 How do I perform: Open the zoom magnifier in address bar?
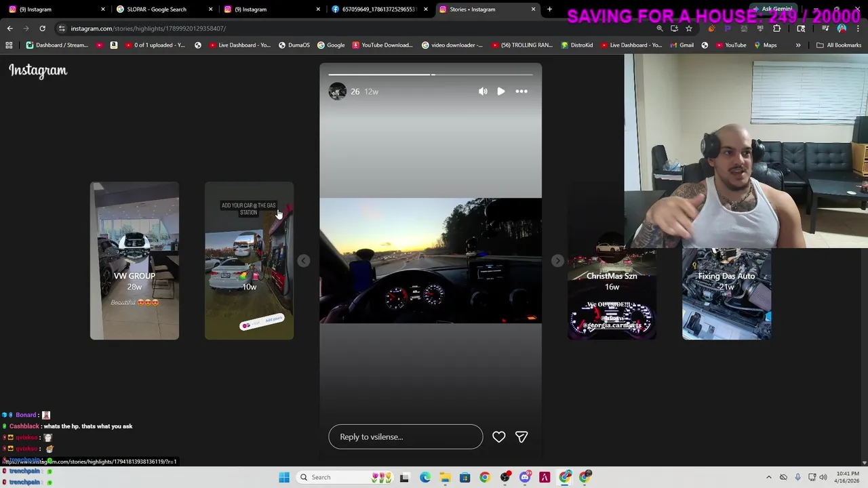pos(660,28)
